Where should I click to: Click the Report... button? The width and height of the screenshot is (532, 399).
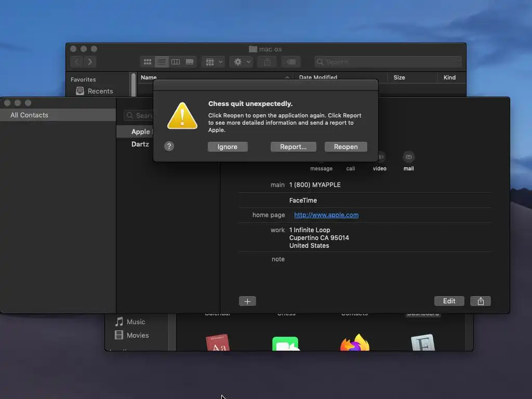293,147
